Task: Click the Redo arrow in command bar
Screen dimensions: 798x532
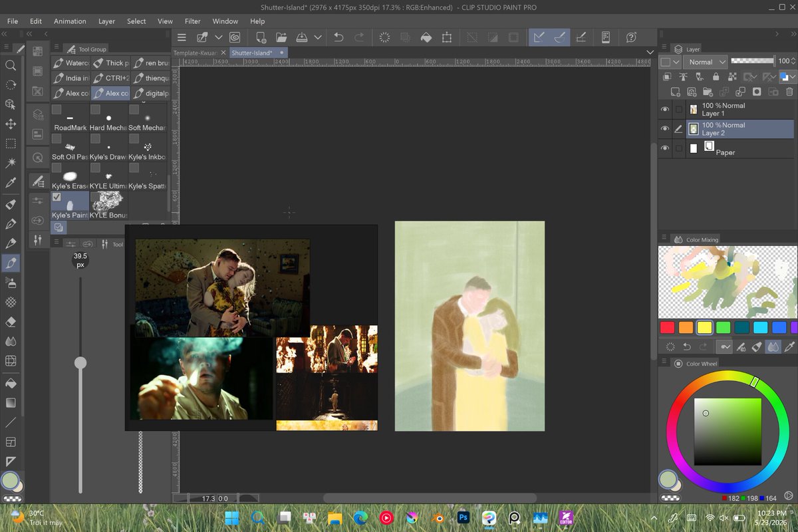Action: click(x=359, y=38)
